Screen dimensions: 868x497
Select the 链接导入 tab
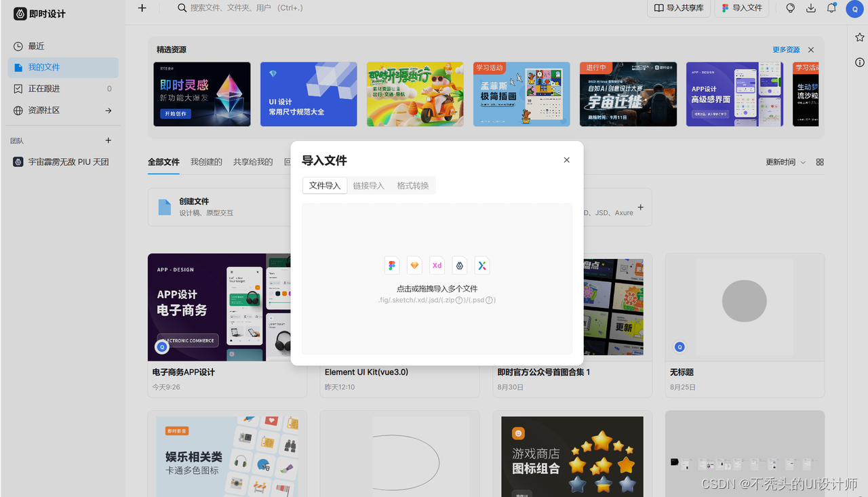(368, 186)
